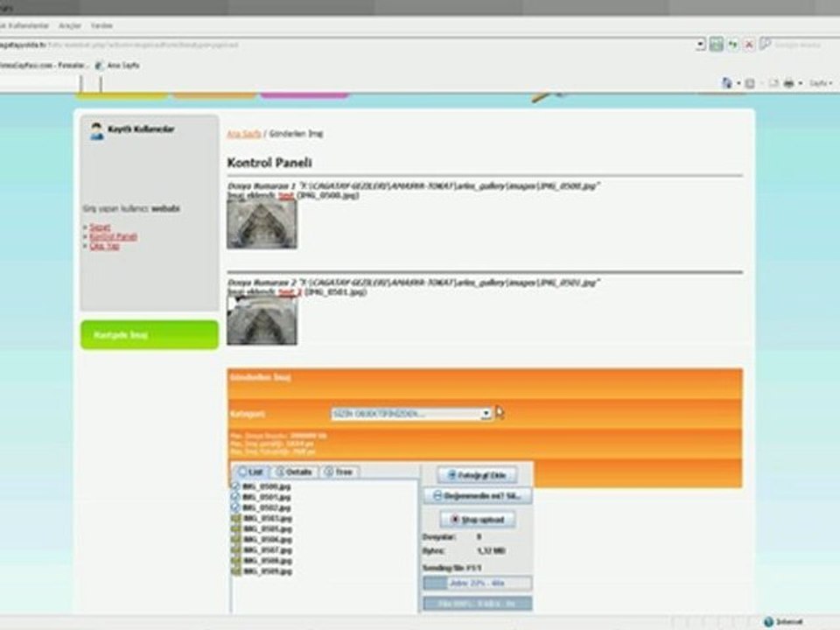Image resolution: width=840 pixels, height=630 pixels.
Task: Click the Fotoğraf Ekle button
Action: click(x=478, y=474)
